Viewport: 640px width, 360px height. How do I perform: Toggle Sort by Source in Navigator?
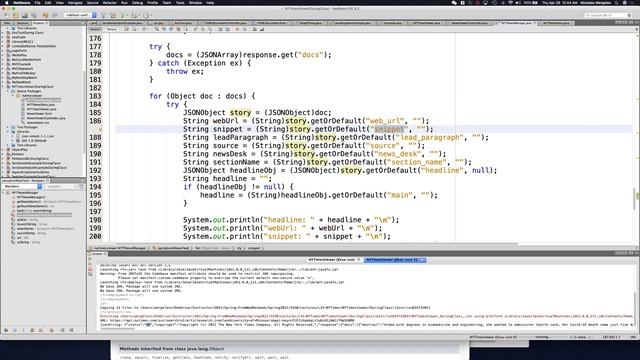pos(71,330)
